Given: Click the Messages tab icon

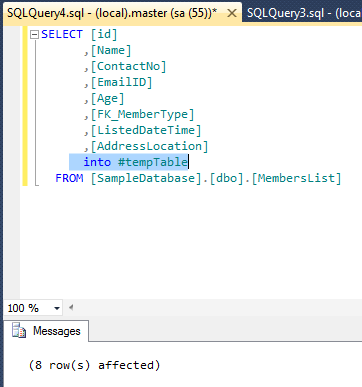Looking at the screenshot, I should (x=19, y=331).
